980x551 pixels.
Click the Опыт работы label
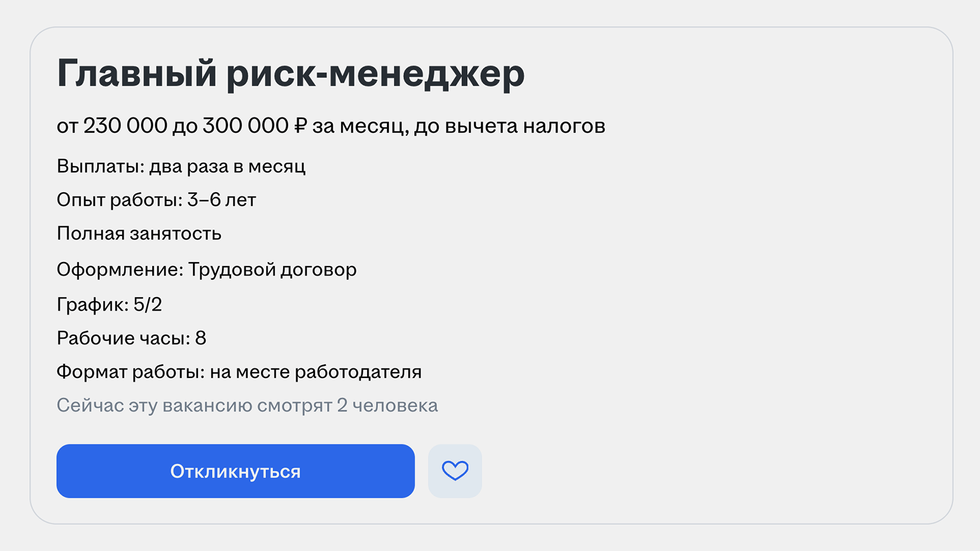[x=119, y=200]
